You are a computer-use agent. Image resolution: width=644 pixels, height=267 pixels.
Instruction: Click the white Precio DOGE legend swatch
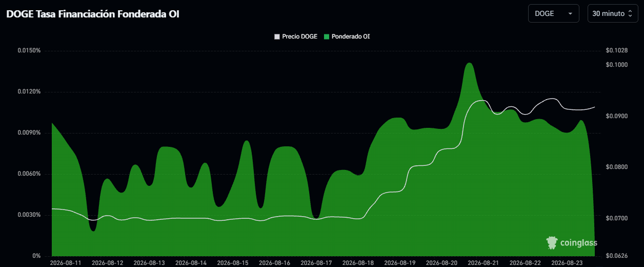(x=277, y=37)
